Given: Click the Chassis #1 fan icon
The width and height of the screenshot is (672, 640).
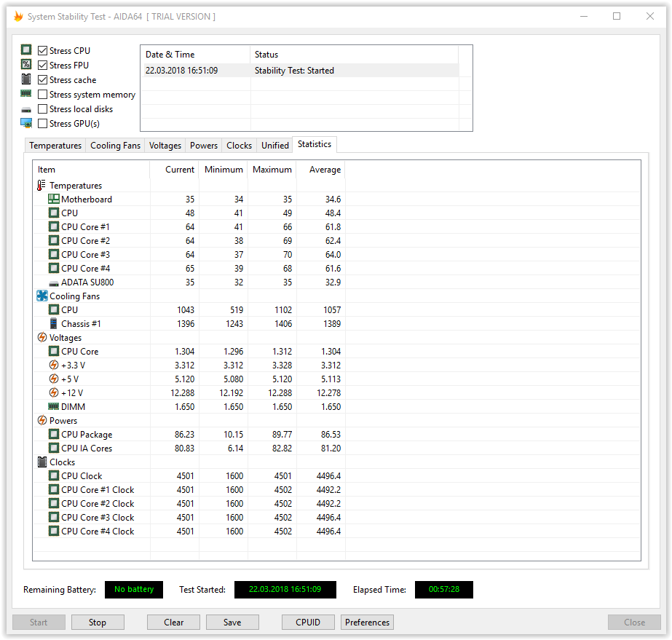Looking at the screenshot, I should (x=54, y=324).
